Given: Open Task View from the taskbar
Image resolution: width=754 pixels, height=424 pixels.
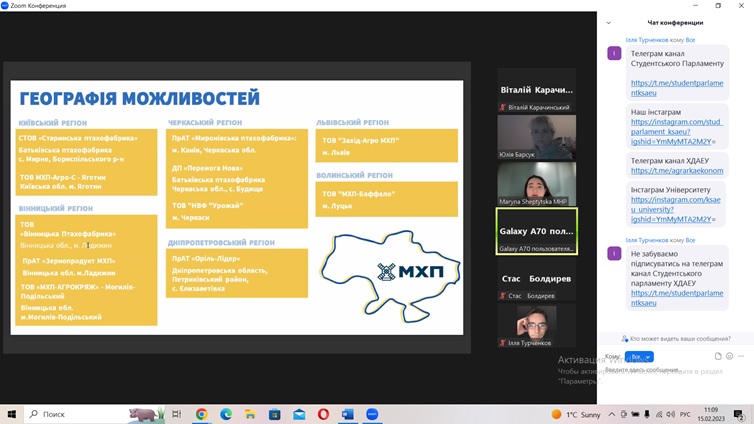Looking at the screenshot, I should 176,414.
